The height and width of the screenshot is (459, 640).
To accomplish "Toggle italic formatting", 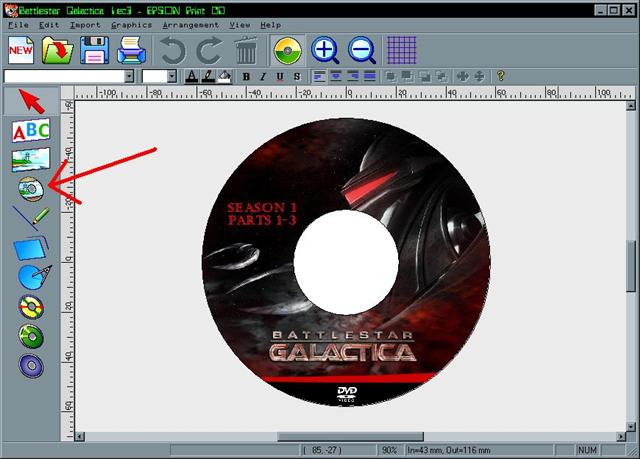I will [x=263, y=76].
